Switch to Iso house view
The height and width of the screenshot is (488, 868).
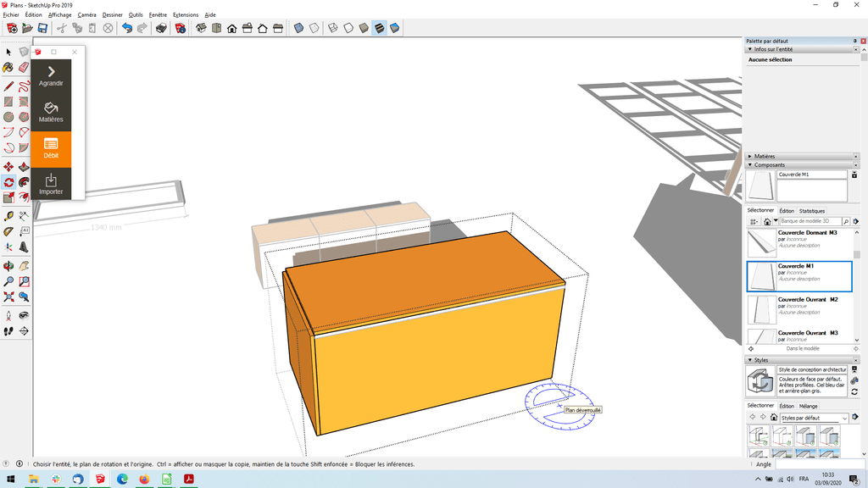click(x=201, y=28)
